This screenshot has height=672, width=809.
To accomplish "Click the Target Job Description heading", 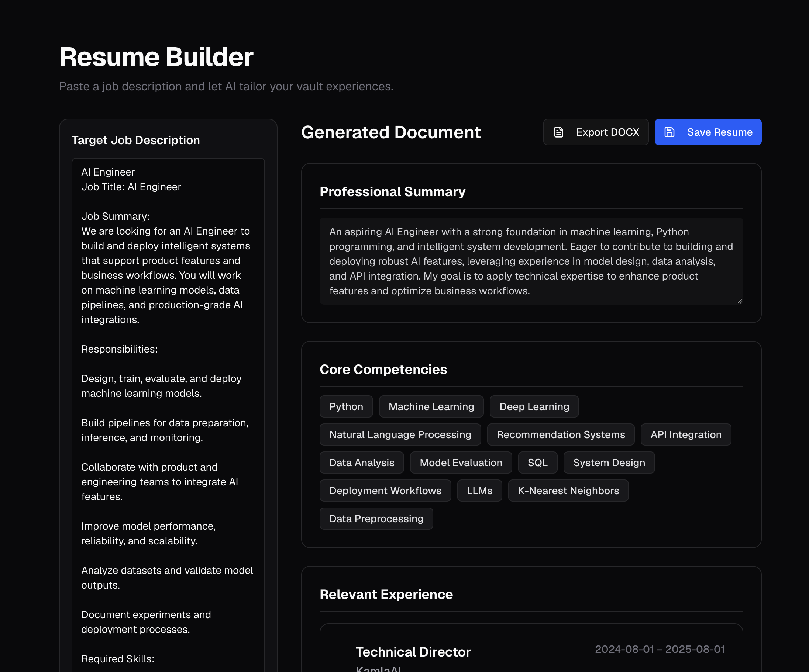I will pyautogui.click(x=135, y=140).
